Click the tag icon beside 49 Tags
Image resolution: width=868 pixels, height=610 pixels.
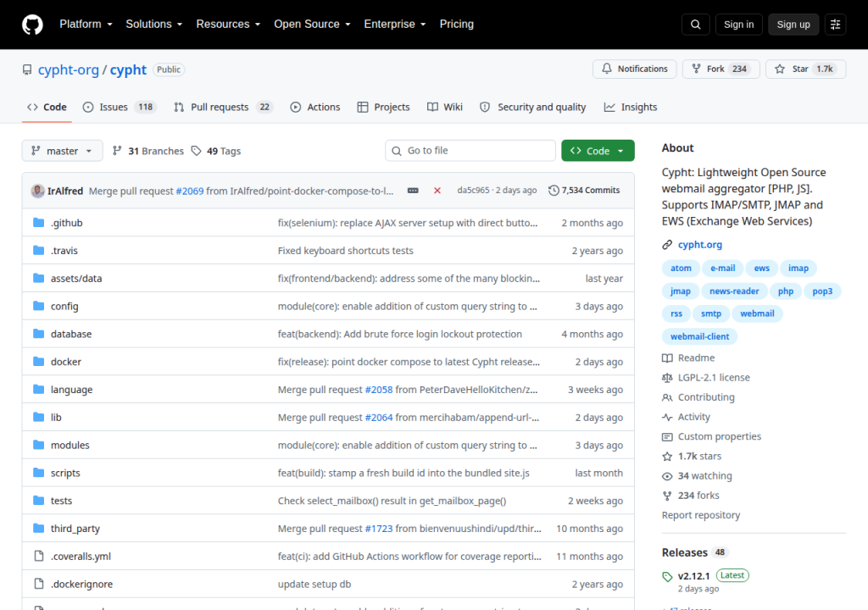tap(196, 151)
